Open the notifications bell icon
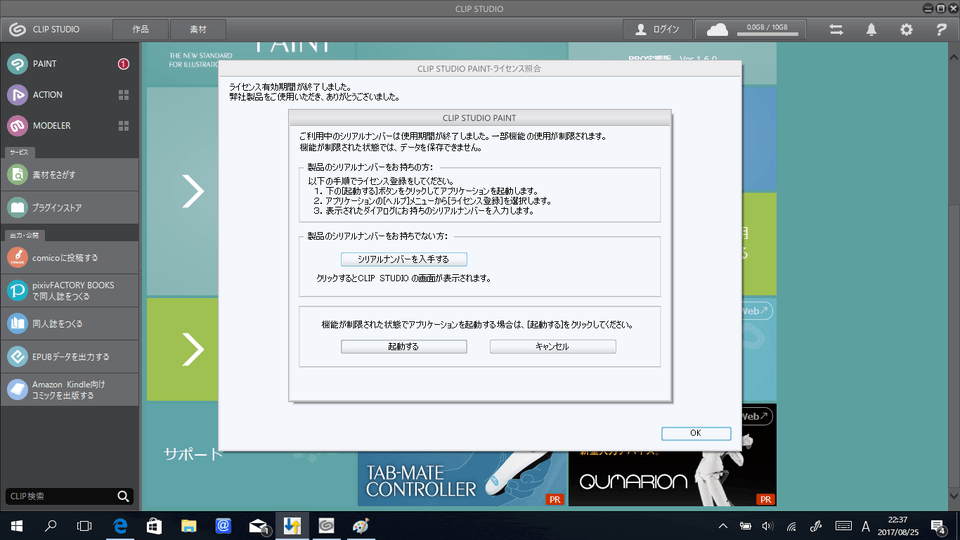Image resolution: width=960 pixels, height=540 pixels. pos(871,29)
